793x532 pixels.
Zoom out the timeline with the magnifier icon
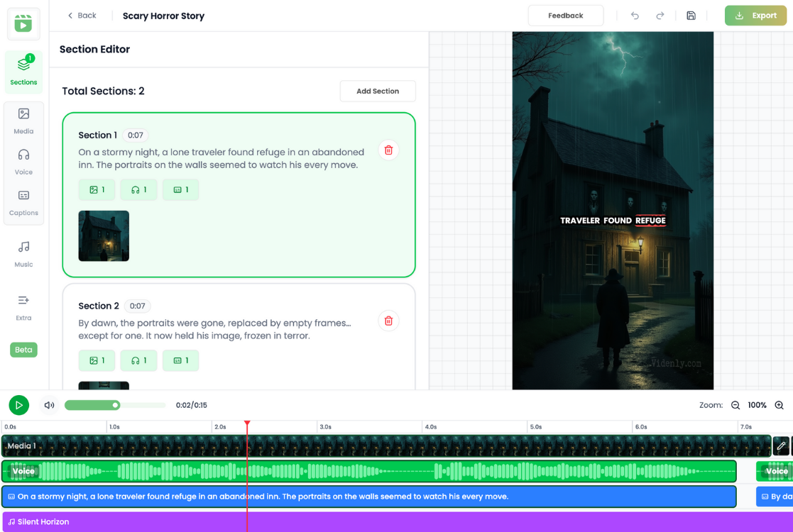735,405
